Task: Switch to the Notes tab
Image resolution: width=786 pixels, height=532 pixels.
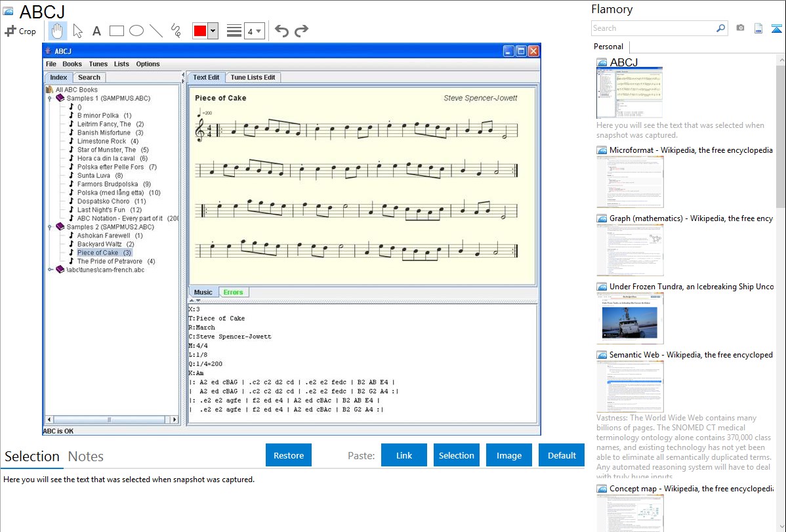Action: 86,457
